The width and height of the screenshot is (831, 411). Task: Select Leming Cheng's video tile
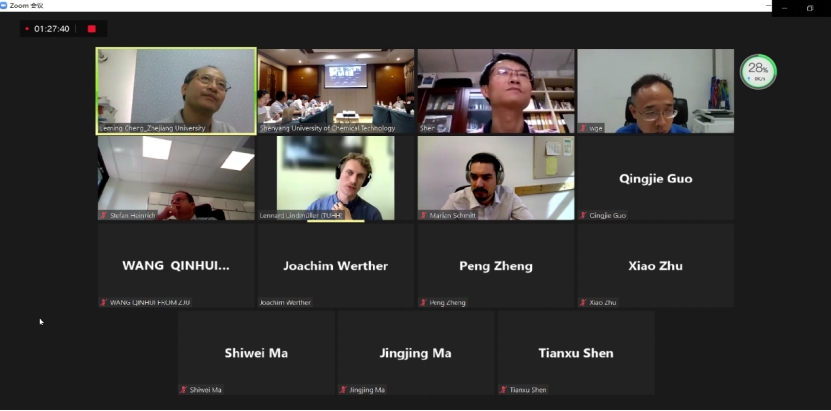[x=176, y=91]
